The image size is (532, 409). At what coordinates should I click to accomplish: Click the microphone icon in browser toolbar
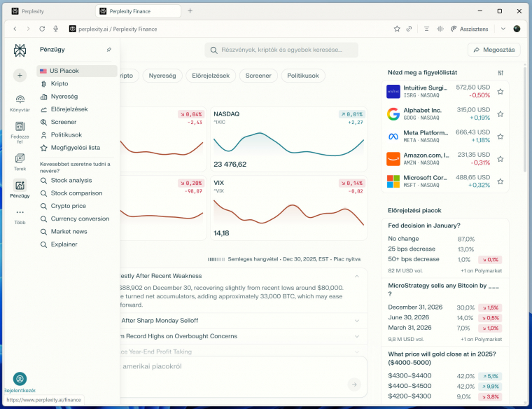(x=55, y=29)
